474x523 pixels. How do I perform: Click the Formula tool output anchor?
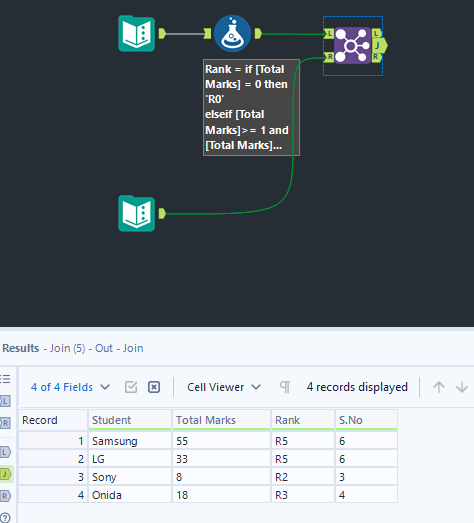tap(258, 33)
